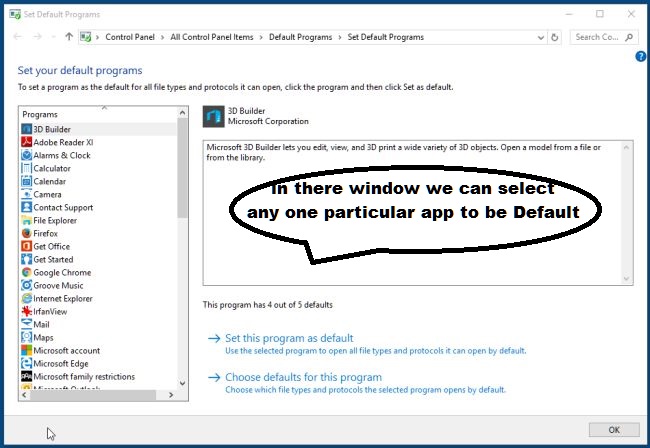Click the window icon in title bar
The image size is (650, 448).
point(15,15)
